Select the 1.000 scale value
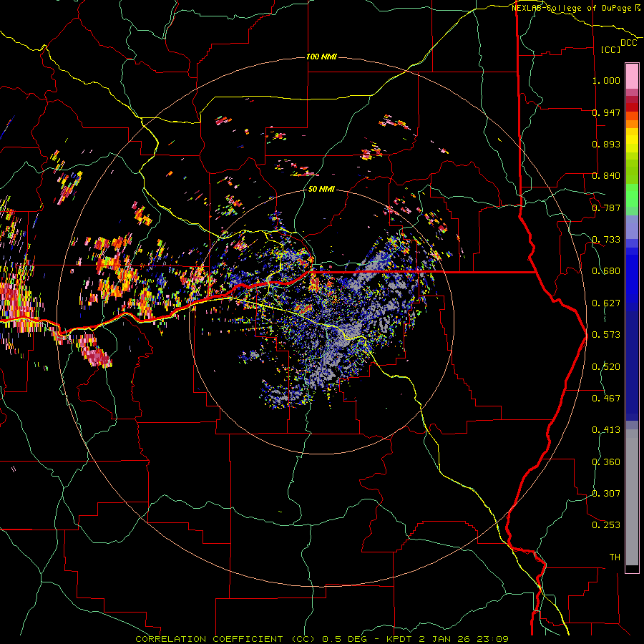 [x=606, y=80]
